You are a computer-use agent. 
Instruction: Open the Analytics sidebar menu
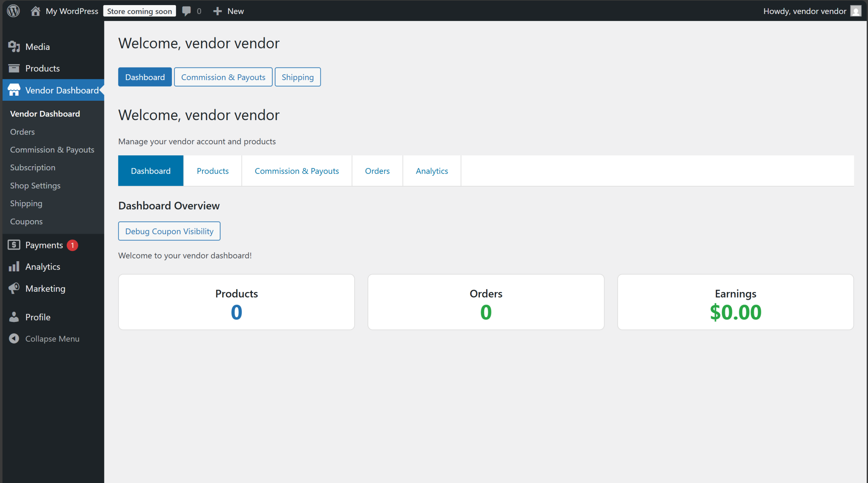pos(53,267)
